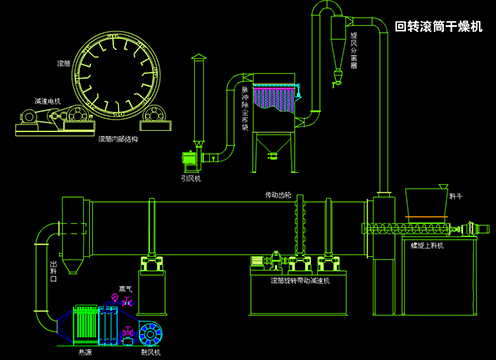Click the drum cross-section circle with lifters
This screenshot has height=360, width=496.
(116, 76)
